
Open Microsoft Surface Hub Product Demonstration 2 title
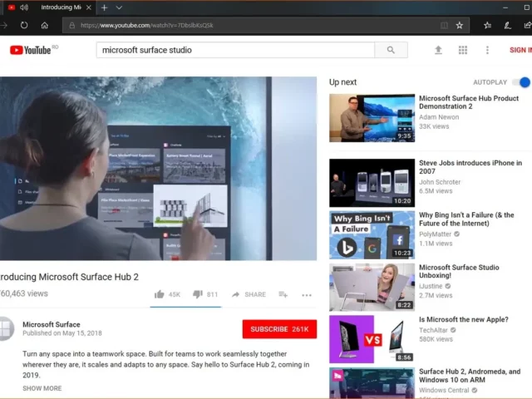click(x=469, y=102)
